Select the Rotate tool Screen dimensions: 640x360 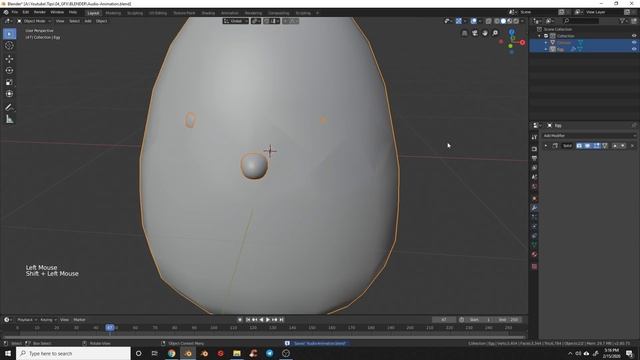[9, 70]
